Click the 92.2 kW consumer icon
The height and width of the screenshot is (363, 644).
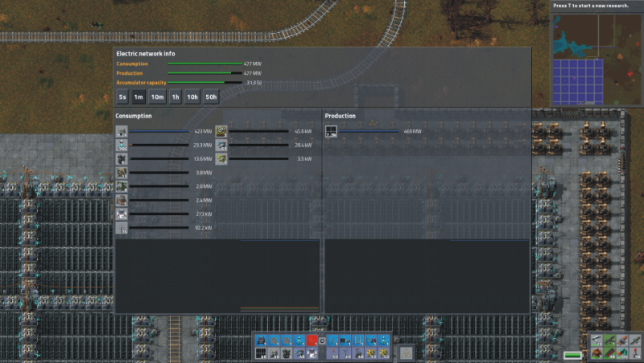click(122, 229)
